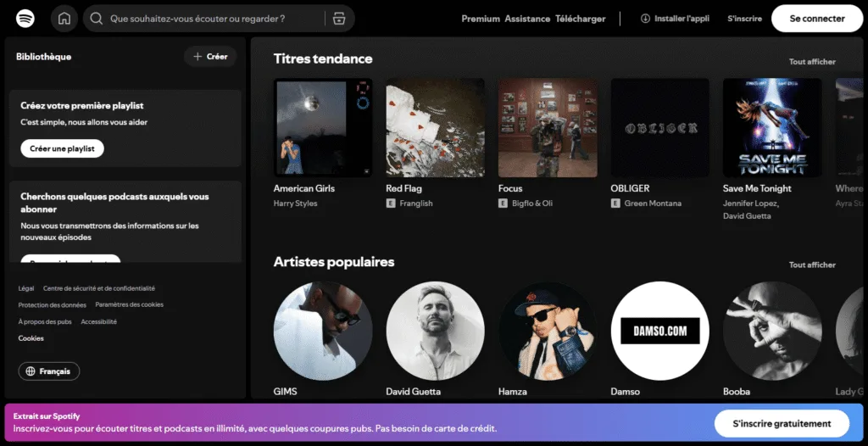Screen dimensions: 868x446
Task: Open the Assistance link
Action: [527, 19]
